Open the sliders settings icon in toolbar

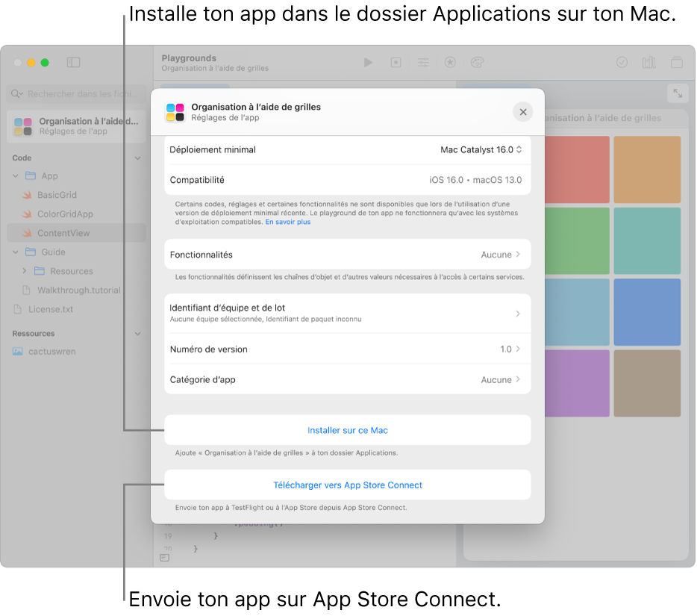pos(423,63)
